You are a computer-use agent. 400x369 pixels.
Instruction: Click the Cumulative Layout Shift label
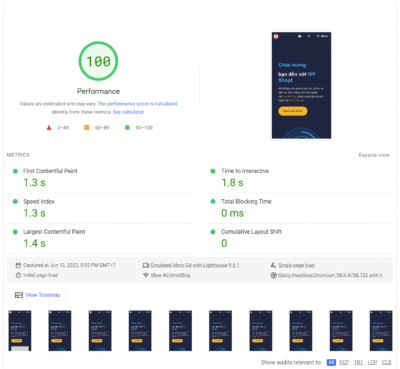point(251,232)
